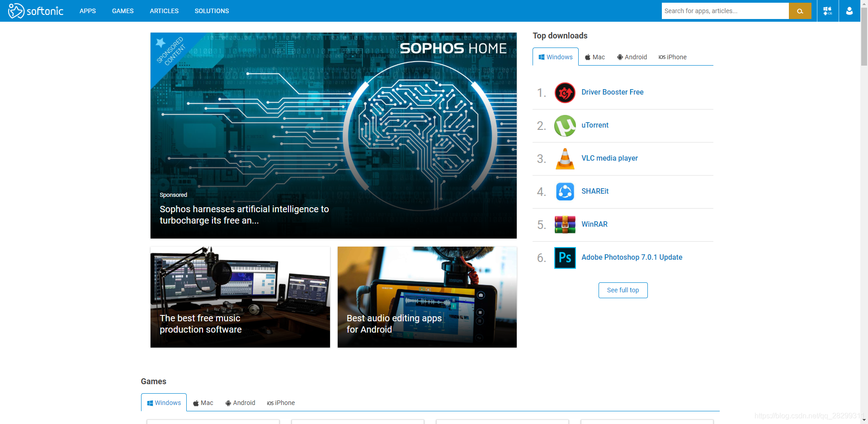Image resolution: width=868 pixels, height=424 pixels.
Task: Select Android tab in Top downloads
Action: (632, 57)
